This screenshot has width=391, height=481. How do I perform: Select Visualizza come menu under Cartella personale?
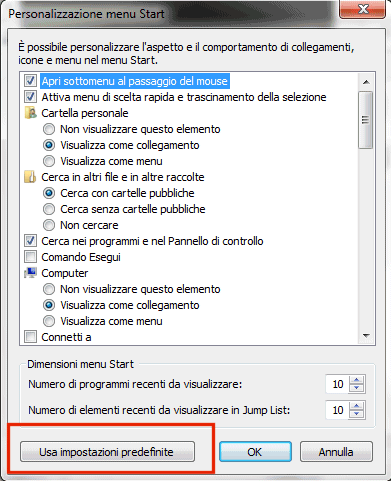point(49,161)
